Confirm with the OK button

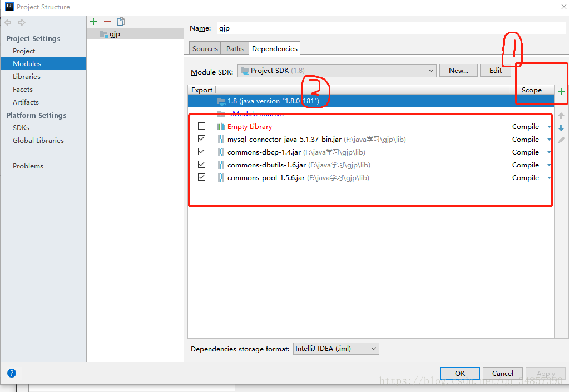click(460, 373)
